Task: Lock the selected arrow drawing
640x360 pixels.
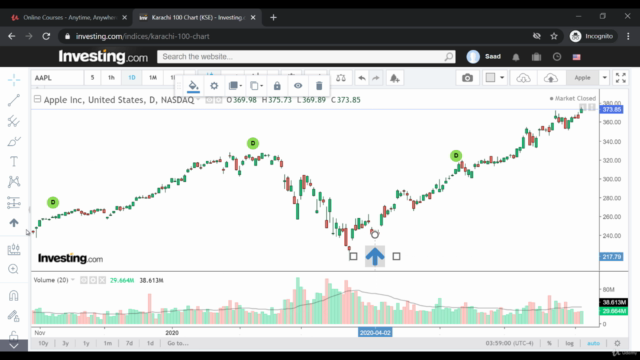Action: (x=277, y=86)
